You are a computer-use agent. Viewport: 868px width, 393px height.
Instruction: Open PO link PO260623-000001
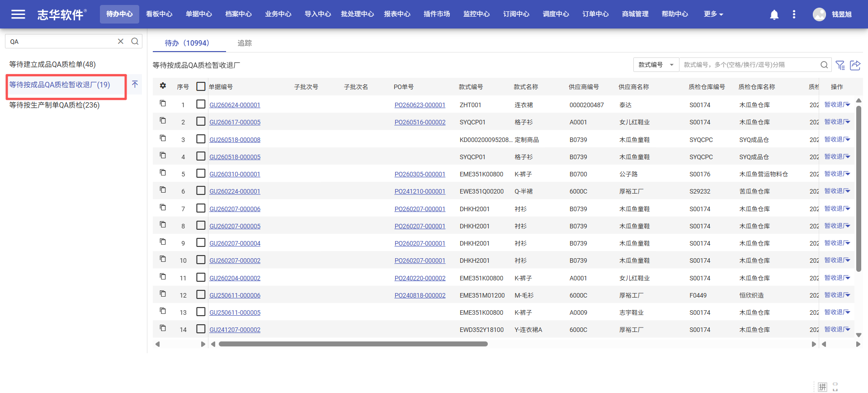420,105
